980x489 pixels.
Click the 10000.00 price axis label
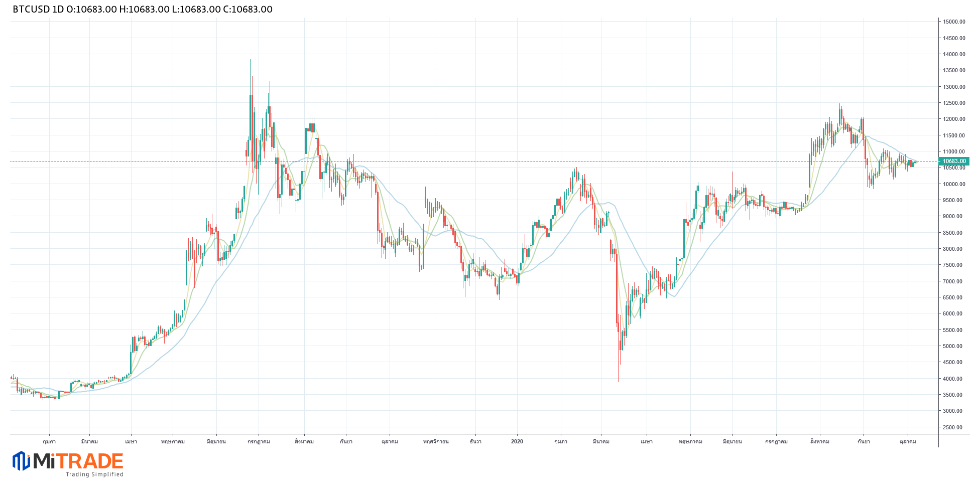[x=954, y=184]
